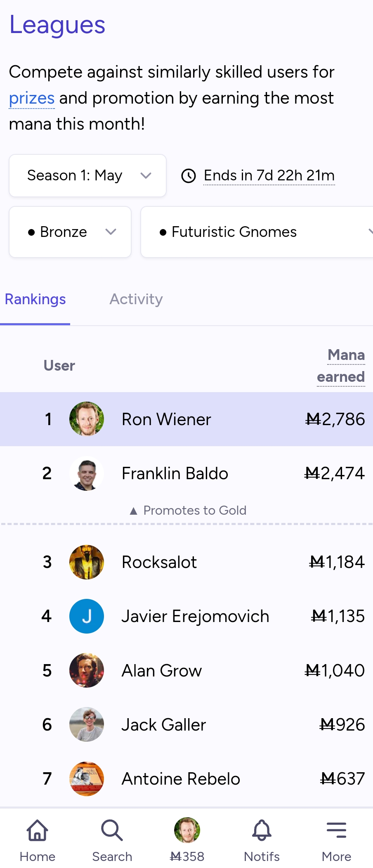Select Antoine Rebelo in the rankings

click(186, 779)
